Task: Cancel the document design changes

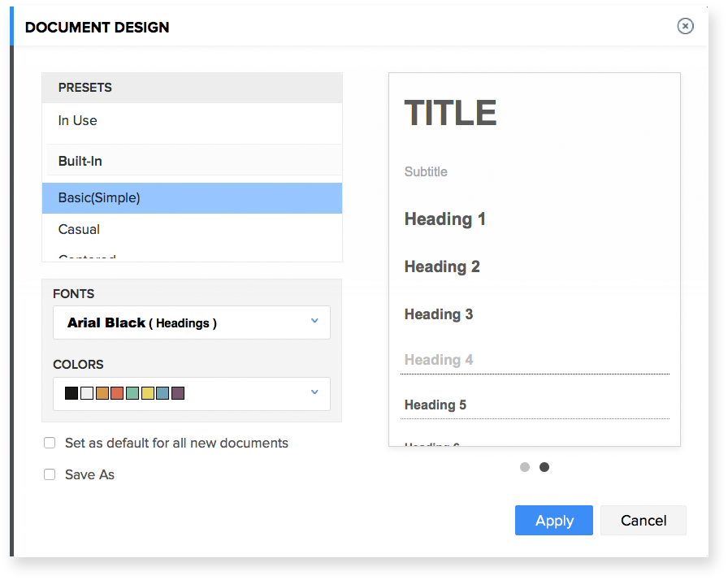Action: (643, 521)
